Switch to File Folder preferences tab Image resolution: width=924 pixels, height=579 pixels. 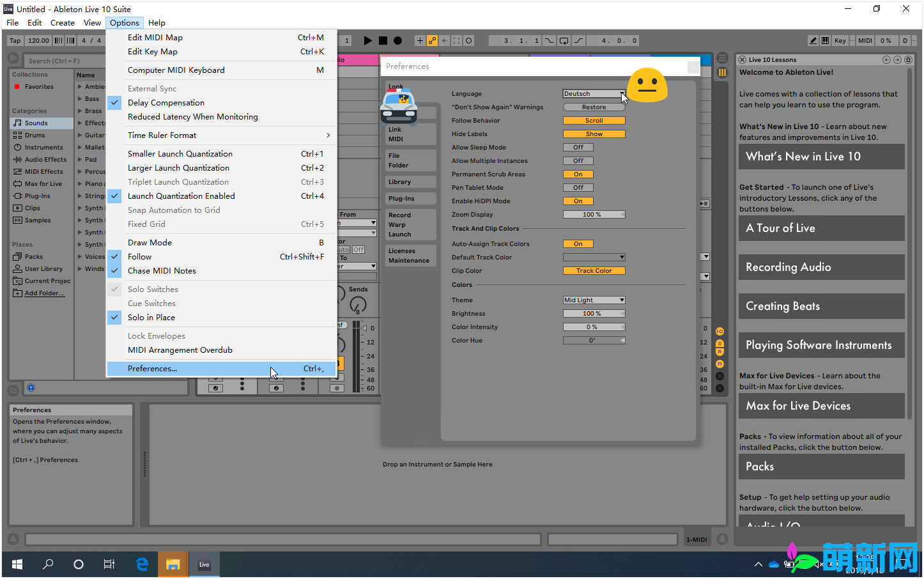tap(410, 160)
